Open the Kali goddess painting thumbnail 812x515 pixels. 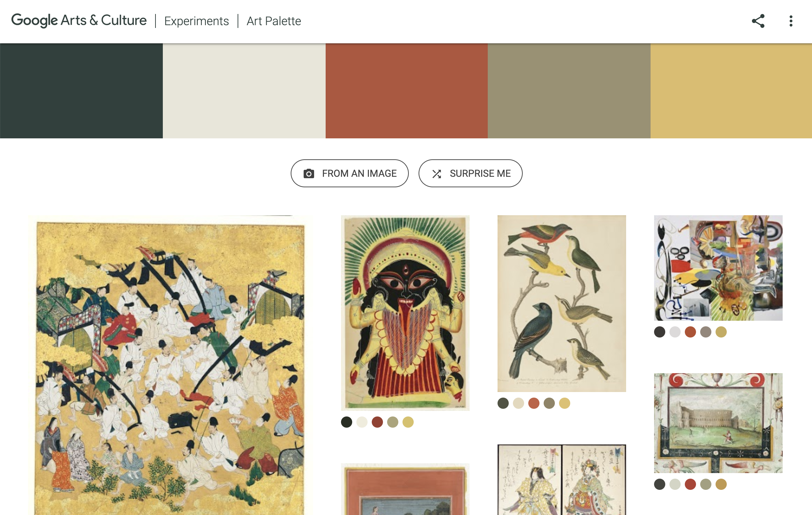(x=405, y=312)
